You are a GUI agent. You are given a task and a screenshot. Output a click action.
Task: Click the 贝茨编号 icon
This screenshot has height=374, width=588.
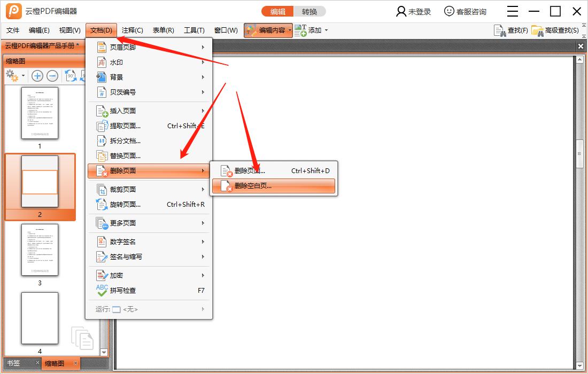102,92
